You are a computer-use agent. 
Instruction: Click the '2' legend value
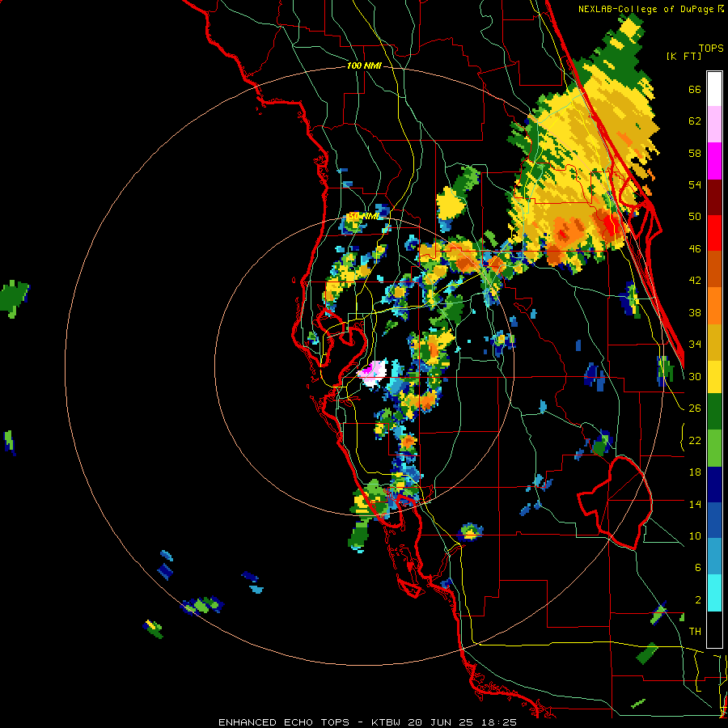[x=698, y=600]
